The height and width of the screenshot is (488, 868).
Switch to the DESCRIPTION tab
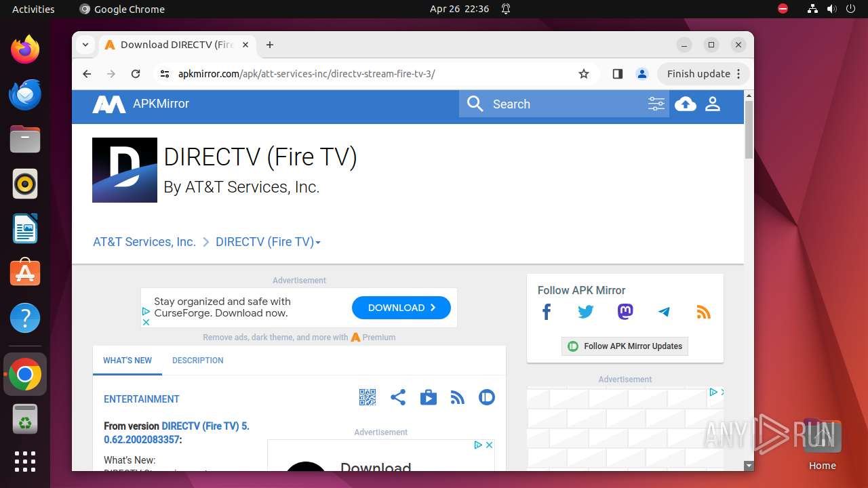coord(197,361)
